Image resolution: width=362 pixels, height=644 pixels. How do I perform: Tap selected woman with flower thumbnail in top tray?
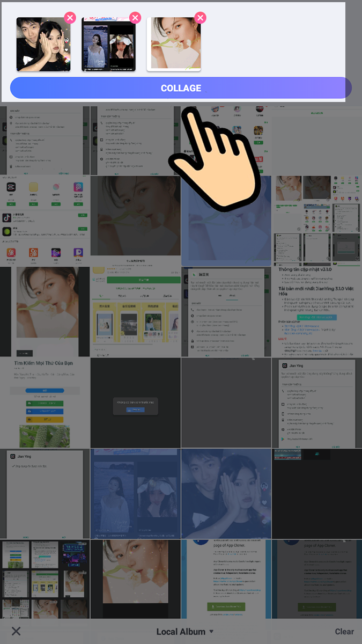(x=174, y=44)
